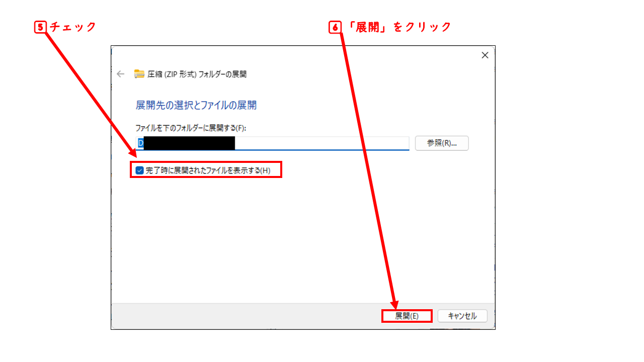Click the 参照(R)... browse button
This screenshot has width=644, height=362.
click(442, 143)
